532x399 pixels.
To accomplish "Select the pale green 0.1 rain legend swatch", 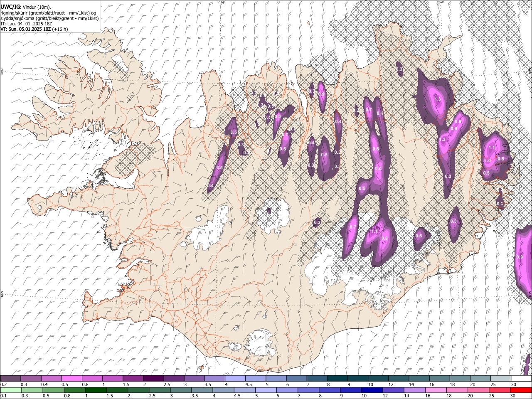I will (x=11, y=390).
